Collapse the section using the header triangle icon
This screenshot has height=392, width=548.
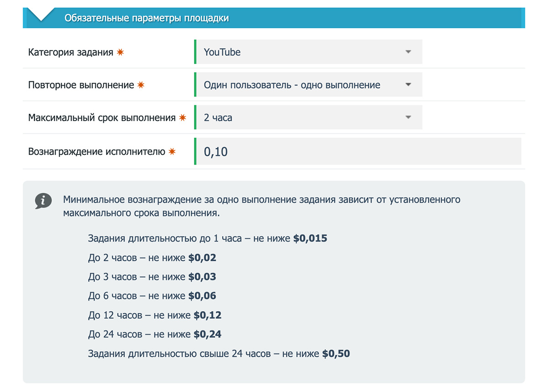41,16
